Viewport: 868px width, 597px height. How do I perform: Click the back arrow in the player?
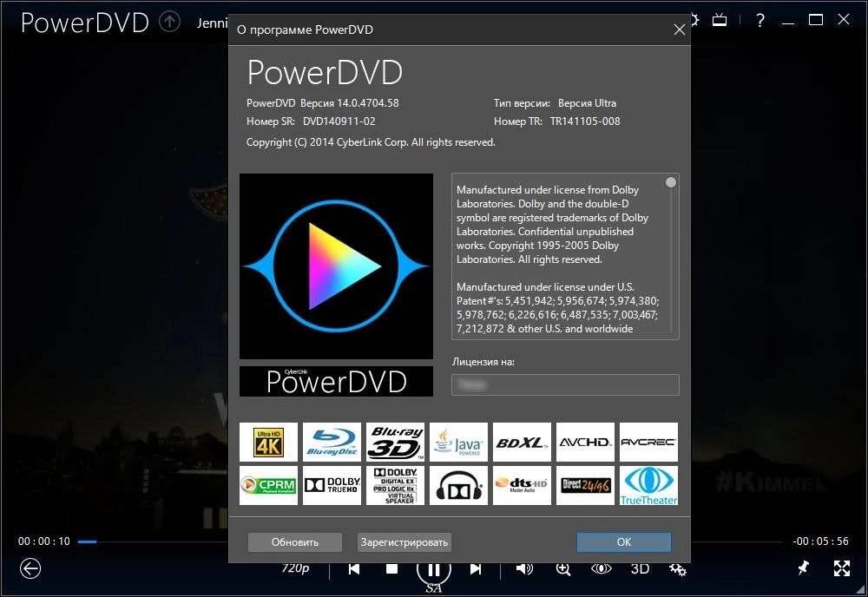(30, 568)
